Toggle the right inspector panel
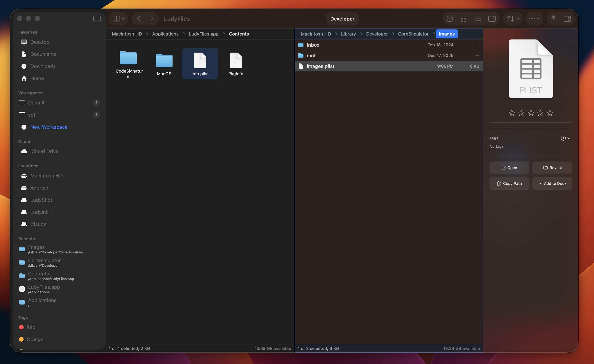 (x=567, y=19)
